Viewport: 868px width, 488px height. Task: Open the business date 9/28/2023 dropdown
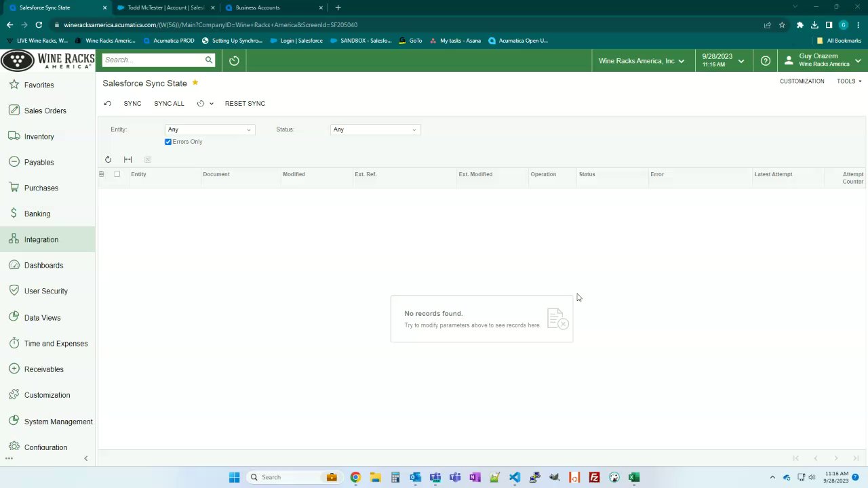coord(723,60)
